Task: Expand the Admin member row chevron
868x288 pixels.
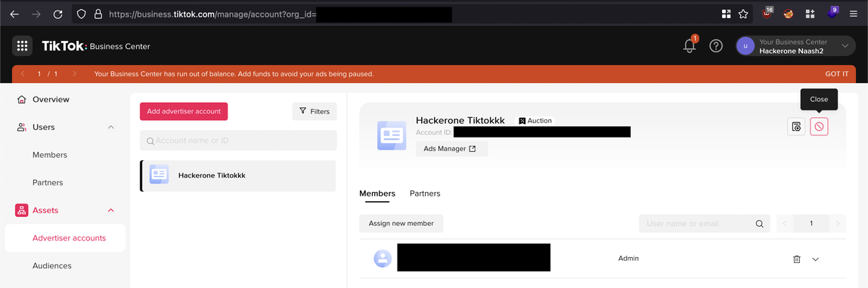Action: click(815, 259)
